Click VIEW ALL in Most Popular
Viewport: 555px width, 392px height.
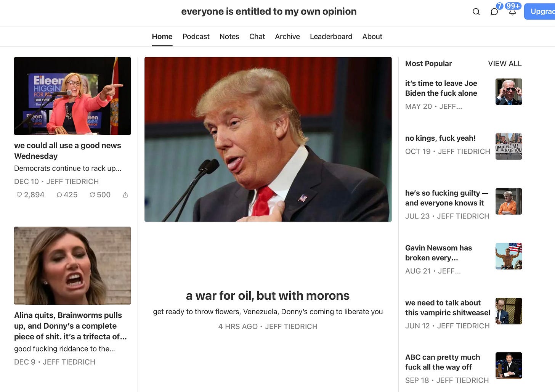[x=505, y=64]
